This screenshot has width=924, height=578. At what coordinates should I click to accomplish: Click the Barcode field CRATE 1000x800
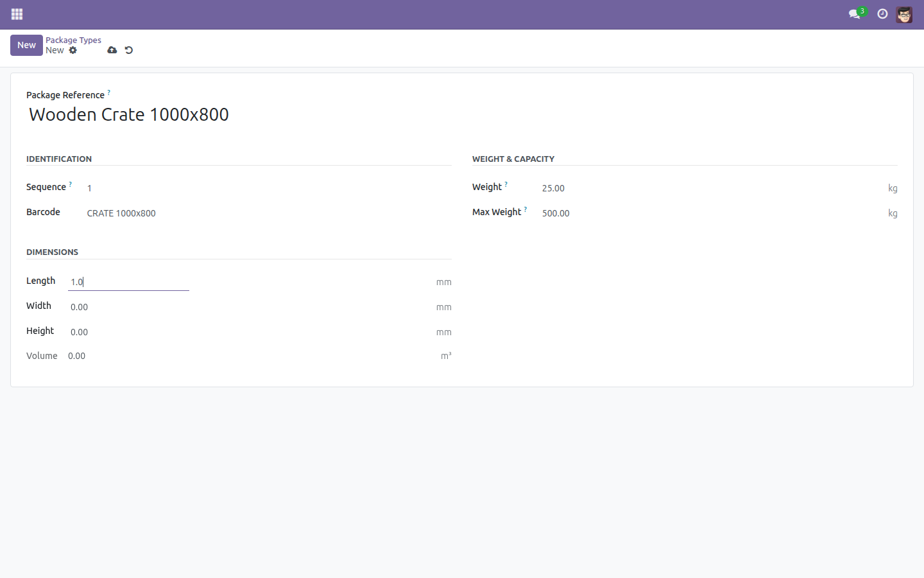pos(268,213)
